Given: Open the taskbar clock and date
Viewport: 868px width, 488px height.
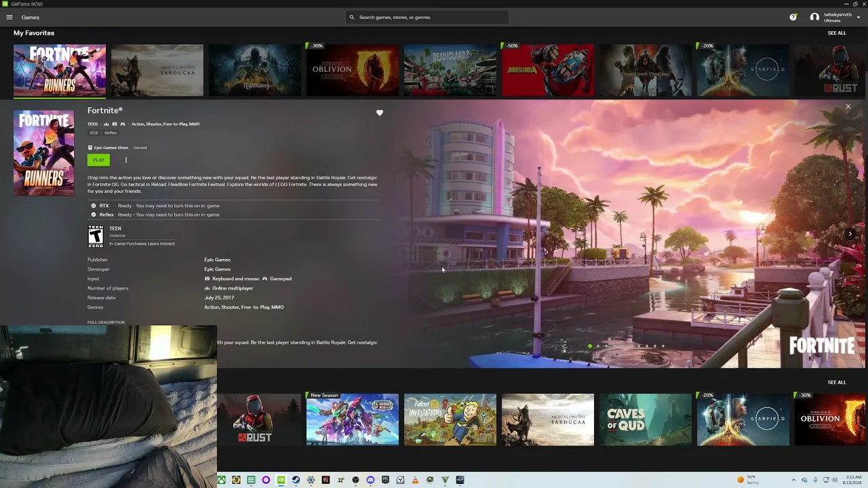Looking at the screenshot, I should (852, 480).
